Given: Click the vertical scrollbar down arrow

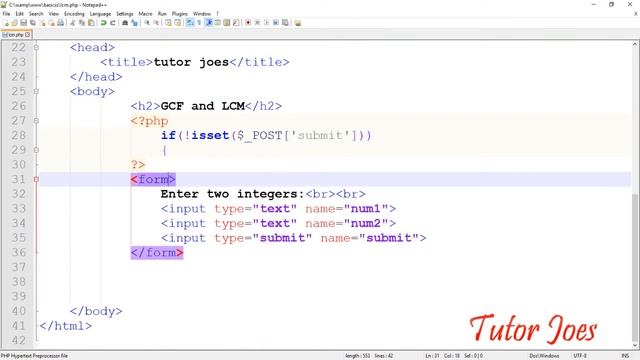Looking at the screenshot, I should click(x=636, y=345).
